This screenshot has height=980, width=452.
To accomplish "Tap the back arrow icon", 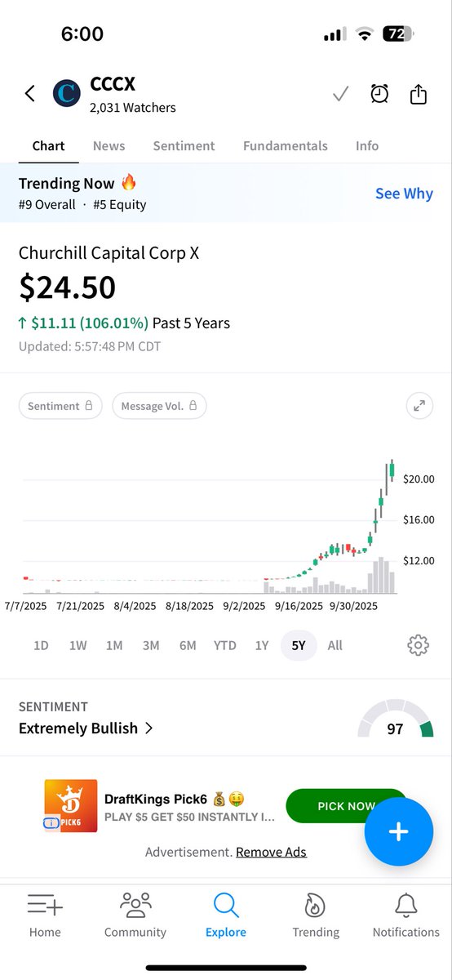I will 30,94.
